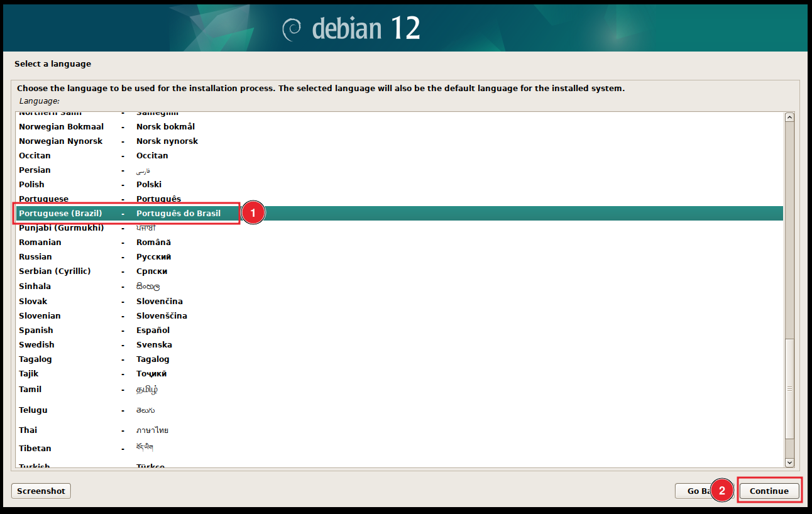Click the Screenshot button
812x514 pixels.
41,491
